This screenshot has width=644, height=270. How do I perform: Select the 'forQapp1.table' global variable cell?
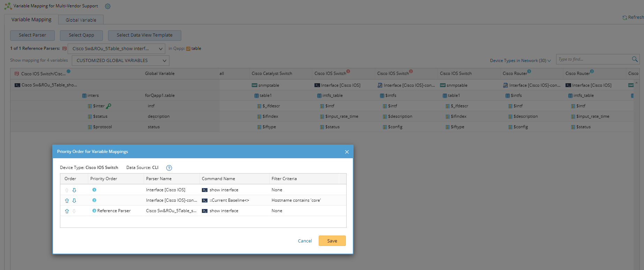tap(160, 95)
